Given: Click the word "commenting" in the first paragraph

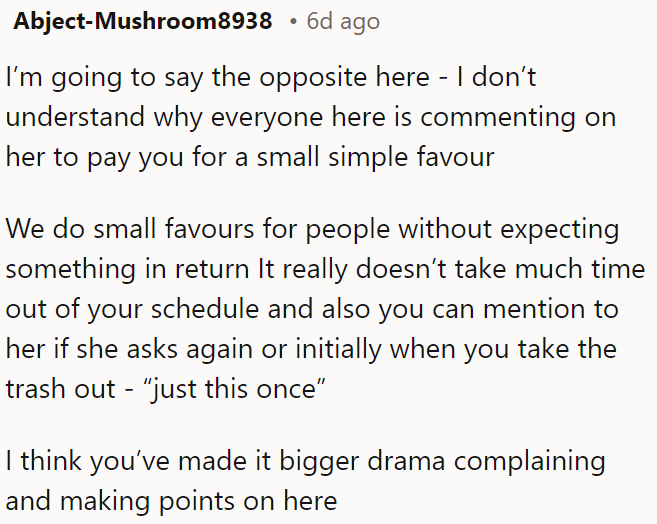Looking at the screenshot, I should [497, 118].
